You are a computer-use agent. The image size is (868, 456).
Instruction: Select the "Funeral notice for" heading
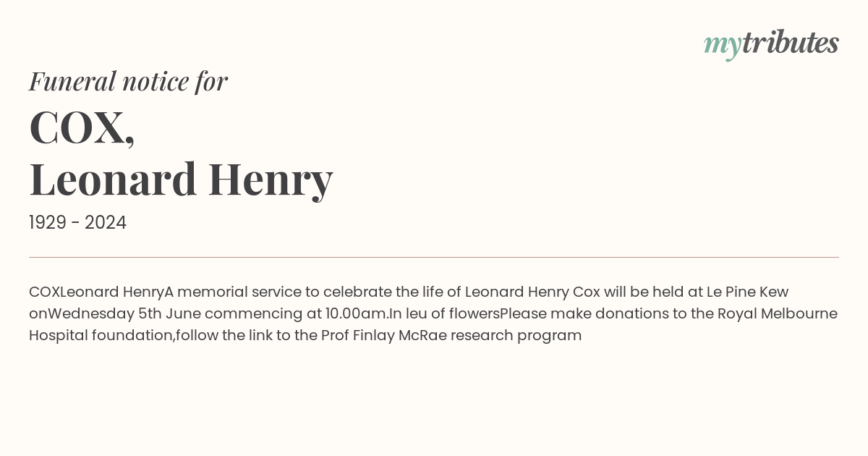128,81
